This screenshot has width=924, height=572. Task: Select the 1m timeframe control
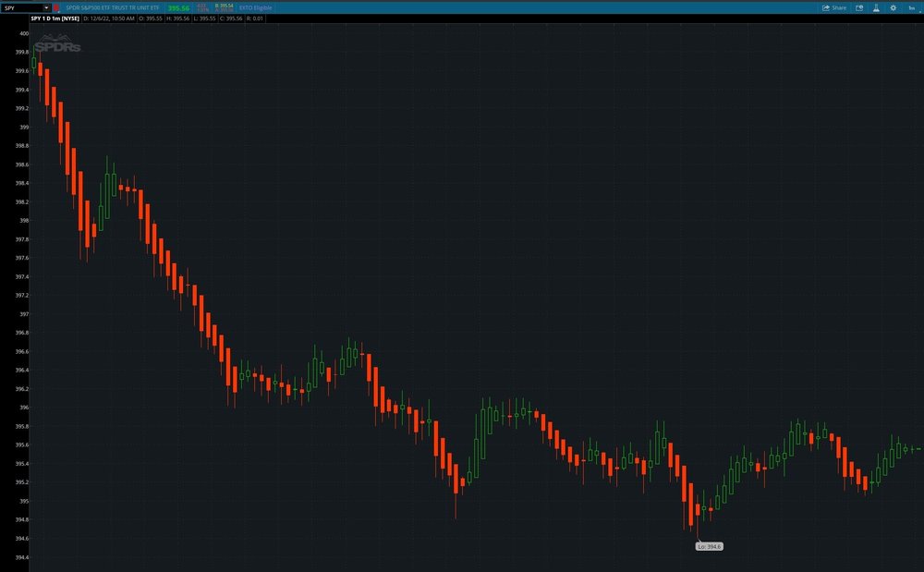click(912, 7)
